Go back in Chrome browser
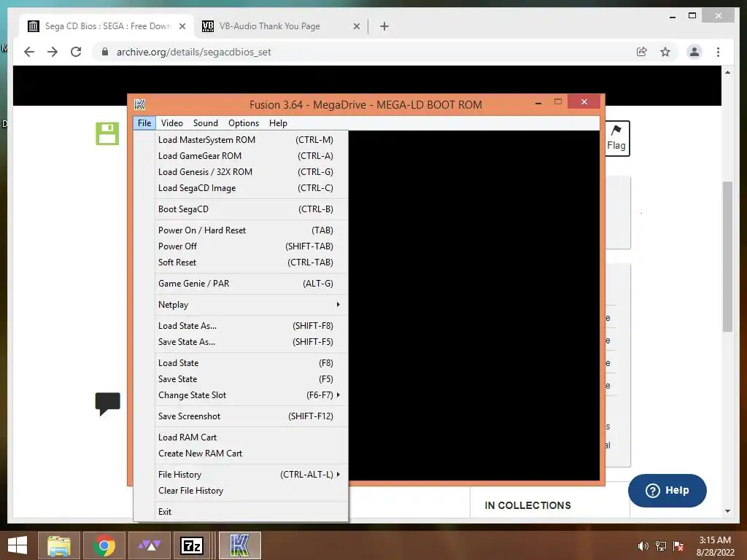Viewport: 747px width, 560px height. pyautogui.click(x=29, y=52)
